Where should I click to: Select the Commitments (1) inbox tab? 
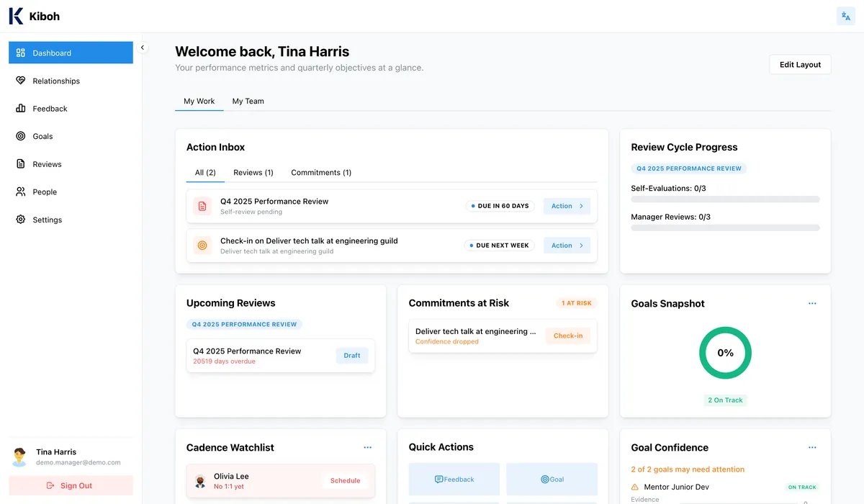coord(321,172)
